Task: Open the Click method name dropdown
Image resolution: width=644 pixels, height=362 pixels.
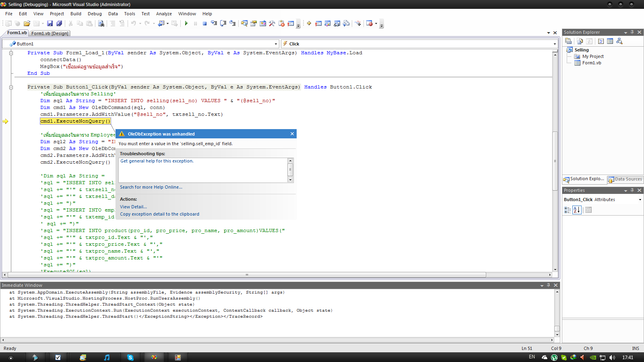Action: (x=554, y=44)
